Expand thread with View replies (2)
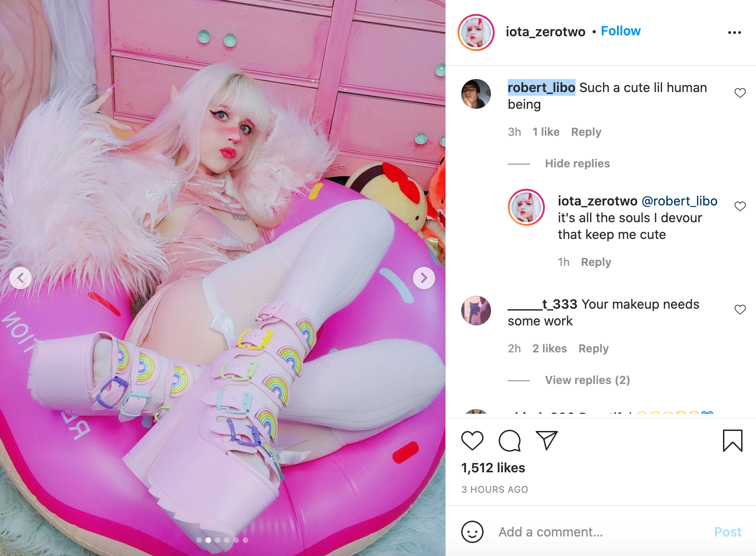The width and height of the screenshot is (756, 556). tap(587, 380)
